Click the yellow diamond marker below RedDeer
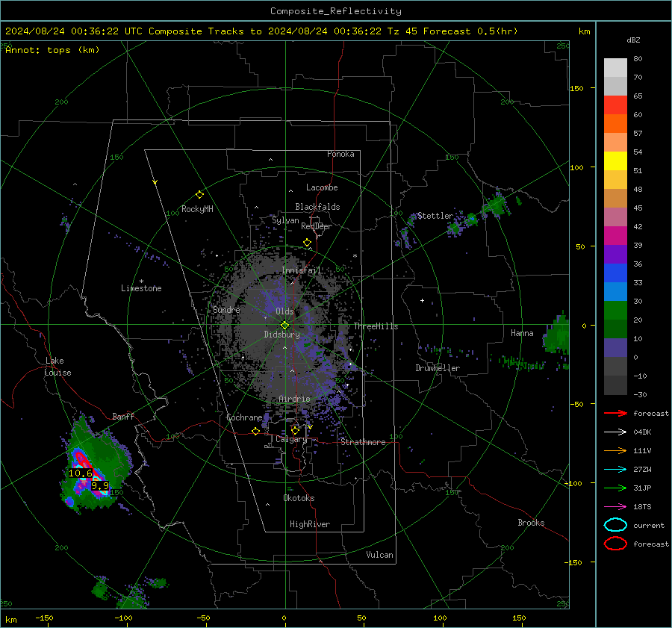Screen dimensions: 672x628 click(307, 243)
